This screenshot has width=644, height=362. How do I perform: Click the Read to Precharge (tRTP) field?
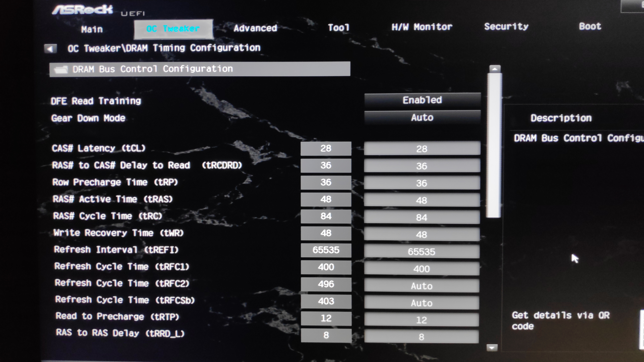point(422,320)
